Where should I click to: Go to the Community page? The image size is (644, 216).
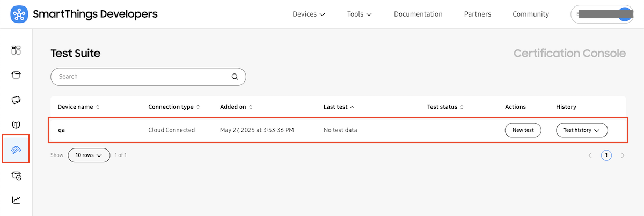pyautogui.click(x=531, y=14)
